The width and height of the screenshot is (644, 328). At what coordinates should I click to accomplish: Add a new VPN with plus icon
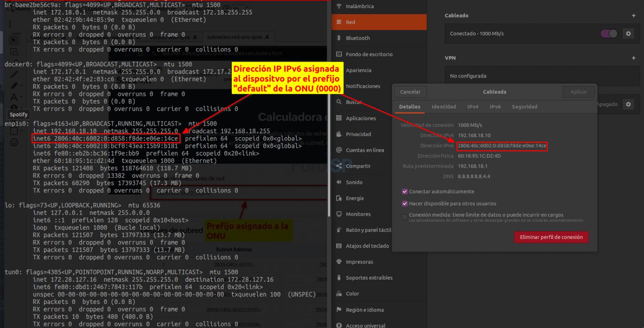[x=633, y=58]
